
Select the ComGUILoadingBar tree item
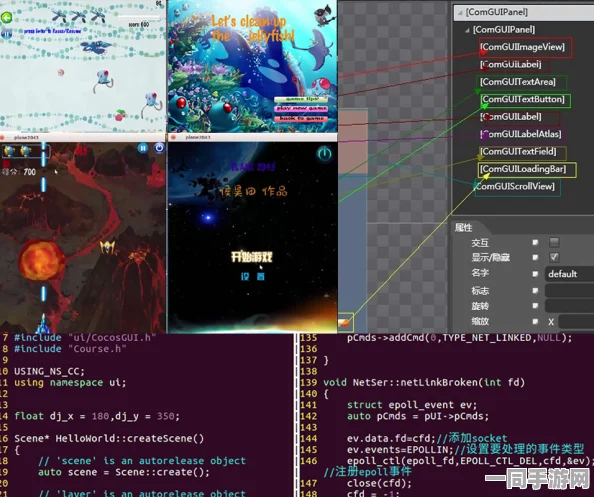click(523, 169)
